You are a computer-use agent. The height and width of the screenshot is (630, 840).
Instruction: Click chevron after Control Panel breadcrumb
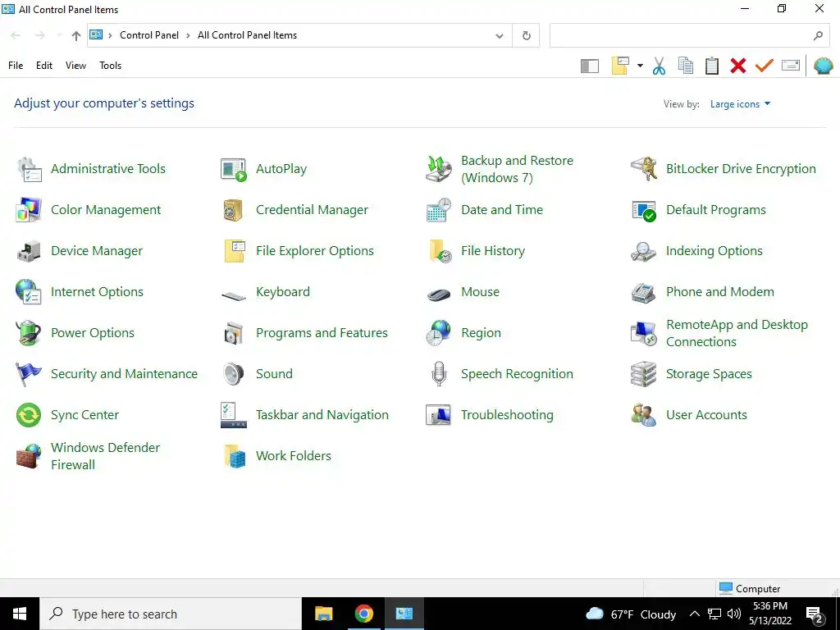click(x=188, y=36)
